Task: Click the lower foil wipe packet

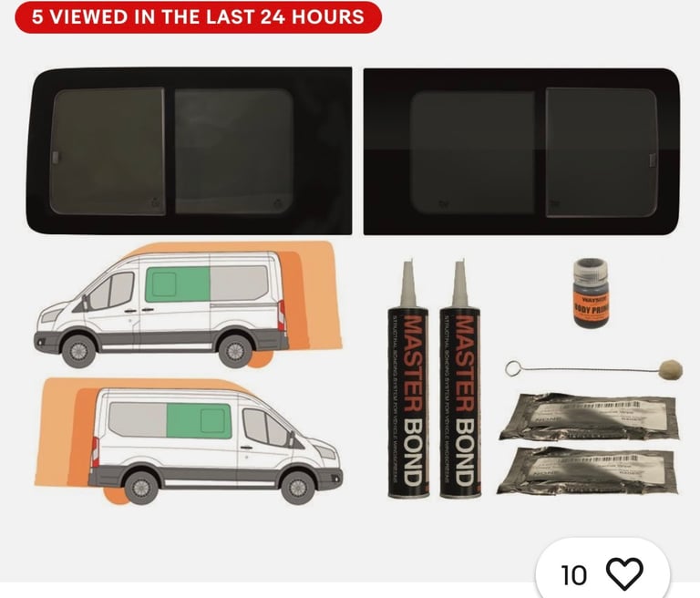Action: coord(588,471)
